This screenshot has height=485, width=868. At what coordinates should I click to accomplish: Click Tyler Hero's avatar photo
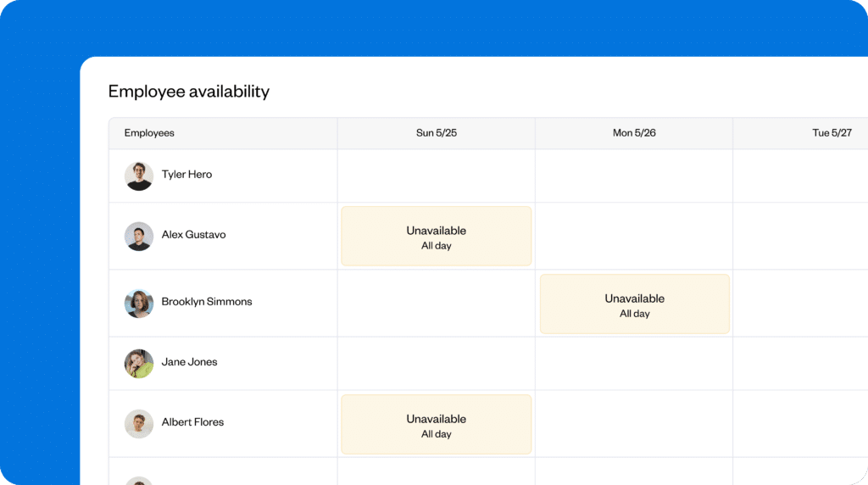click(139, 176)
